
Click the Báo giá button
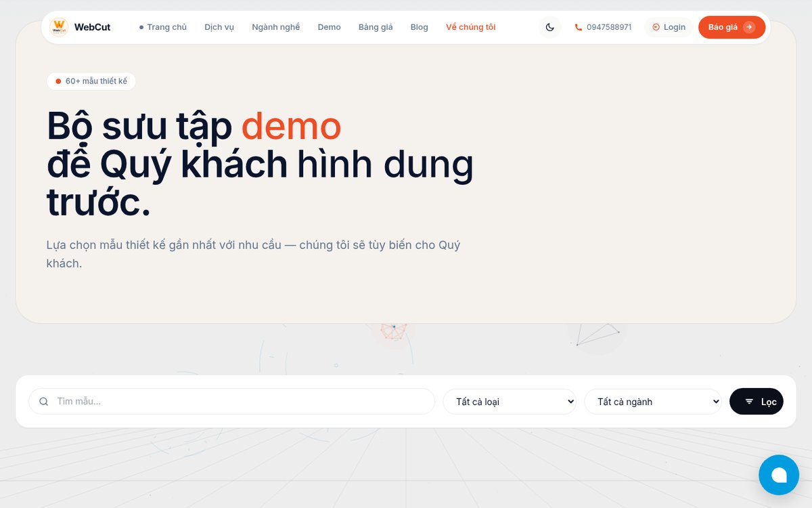pos(731,27)
